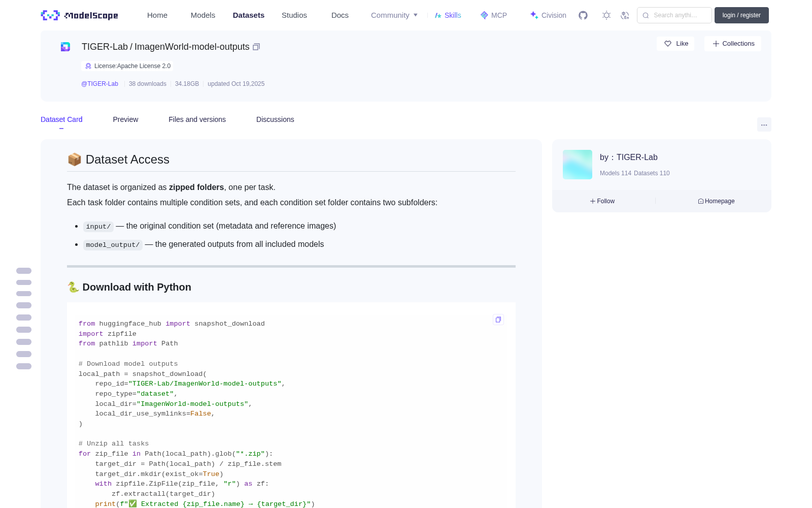Visit the TIGER-Lab Homepage link
812x508 pixels.
pyautogui.click(x=716, y=201)
